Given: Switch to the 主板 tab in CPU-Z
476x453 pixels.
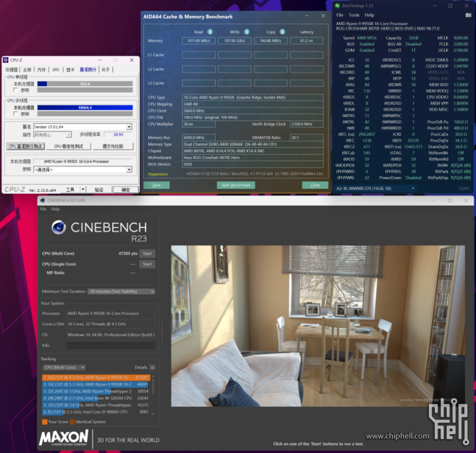Looking at the screenshot, I should [x=27, y=70].
